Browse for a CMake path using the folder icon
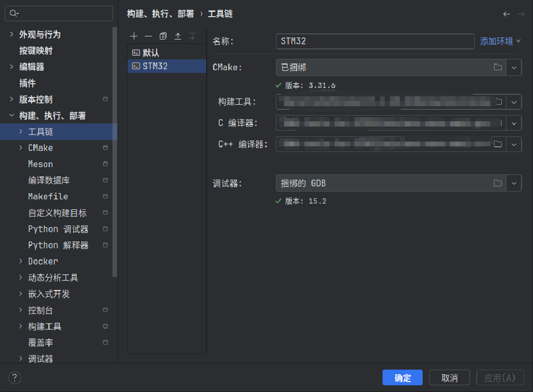Image resolution: width=533 pixels, height=392 pixels. tap(498, 67)
